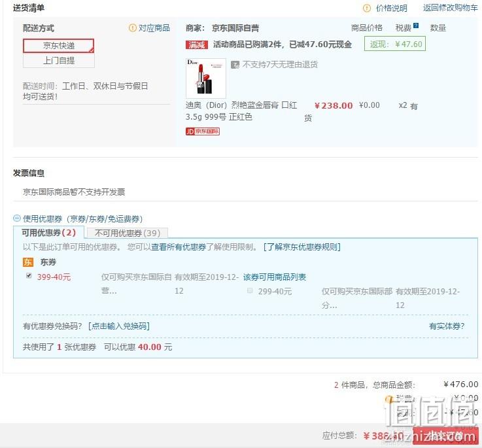
Task: Click the price explanation info icon
Action: [366, 9]
